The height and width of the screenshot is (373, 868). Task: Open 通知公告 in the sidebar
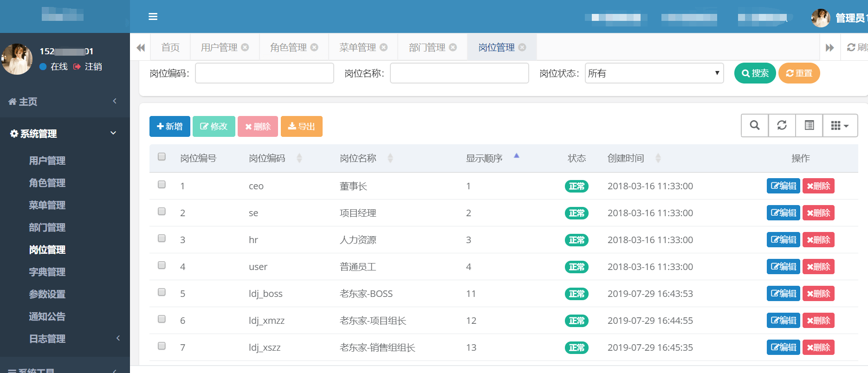pyautogui.click(x=47, y=316)
